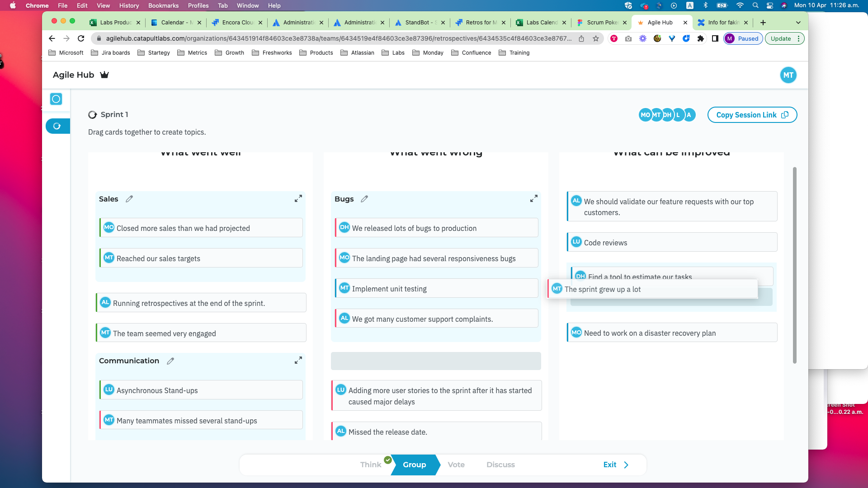The image size is (868, 488).
Task: Select the highlighted retrospective icon in the left sidebar
Action: pos(58,126)
